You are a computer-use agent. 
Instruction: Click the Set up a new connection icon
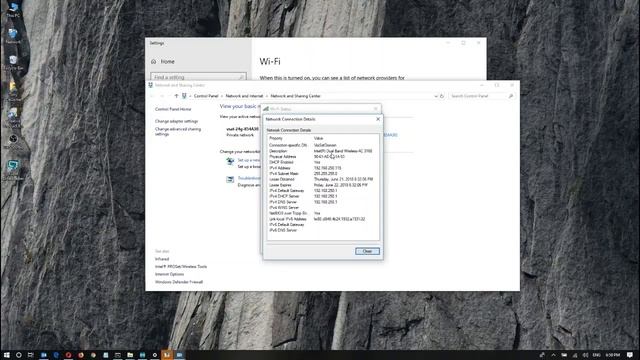coord(230,162)
